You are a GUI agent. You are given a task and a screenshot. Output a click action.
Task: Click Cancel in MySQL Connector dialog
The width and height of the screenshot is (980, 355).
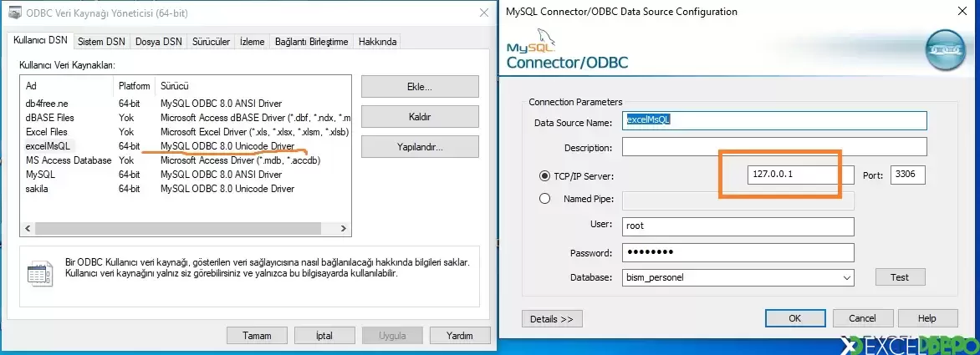tap(862, 318)
